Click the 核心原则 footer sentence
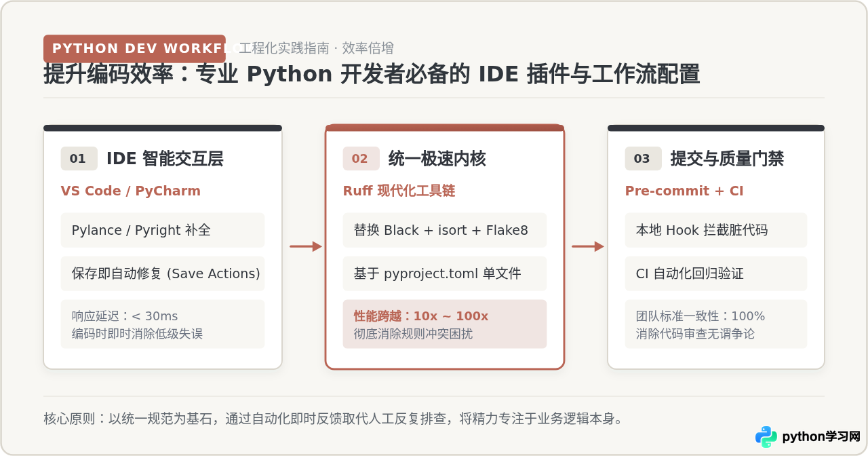 point(333,418)
